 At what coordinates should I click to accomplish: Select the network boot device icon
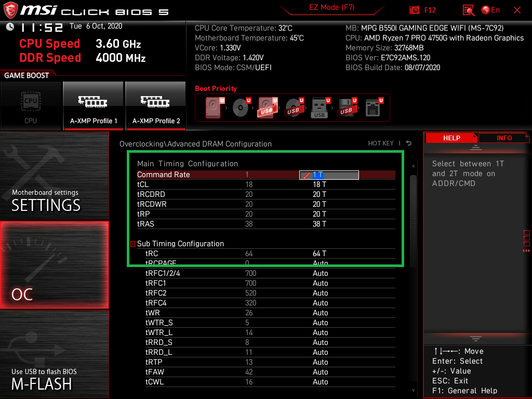tap(374, 108)
